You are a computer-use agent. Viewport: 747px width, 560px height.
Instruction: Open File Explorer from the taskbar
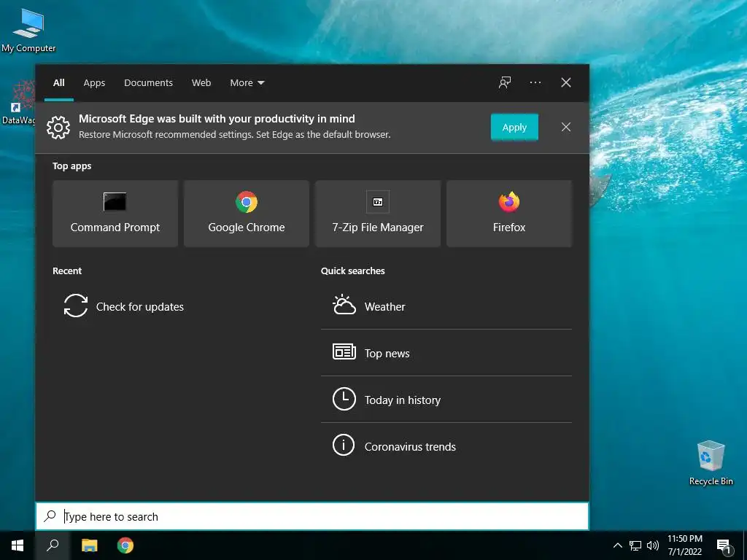coord(89,545)
